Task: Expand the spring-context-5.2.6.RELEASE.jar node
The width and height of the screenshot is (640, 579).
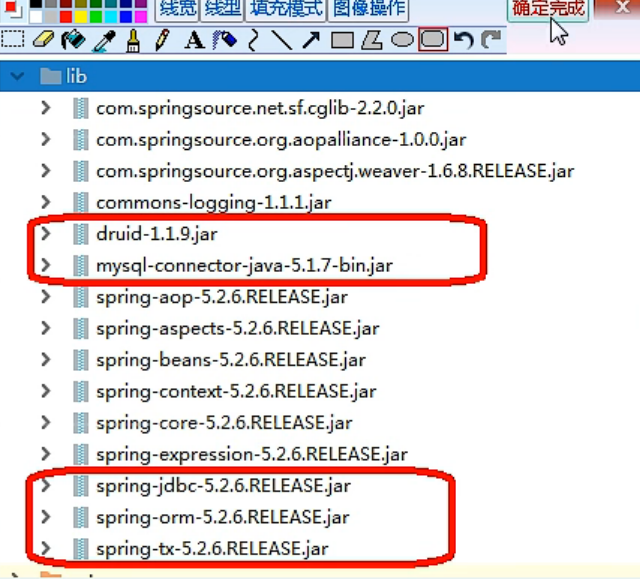Action: [46, 391]
